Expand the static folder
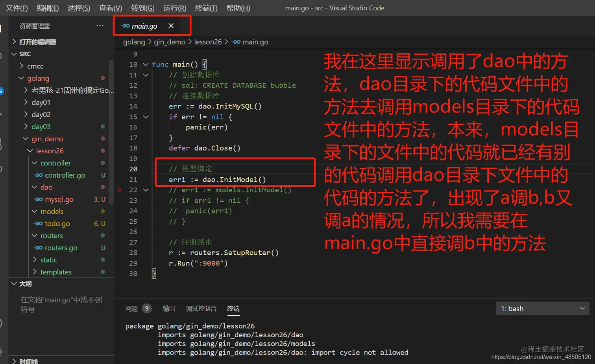595x364 pixels. [x=48, y=260]
